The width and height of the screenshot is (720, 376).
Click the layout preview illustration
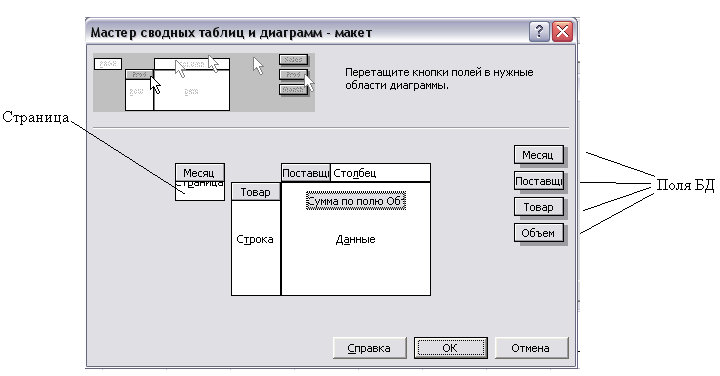click(204, 83)
